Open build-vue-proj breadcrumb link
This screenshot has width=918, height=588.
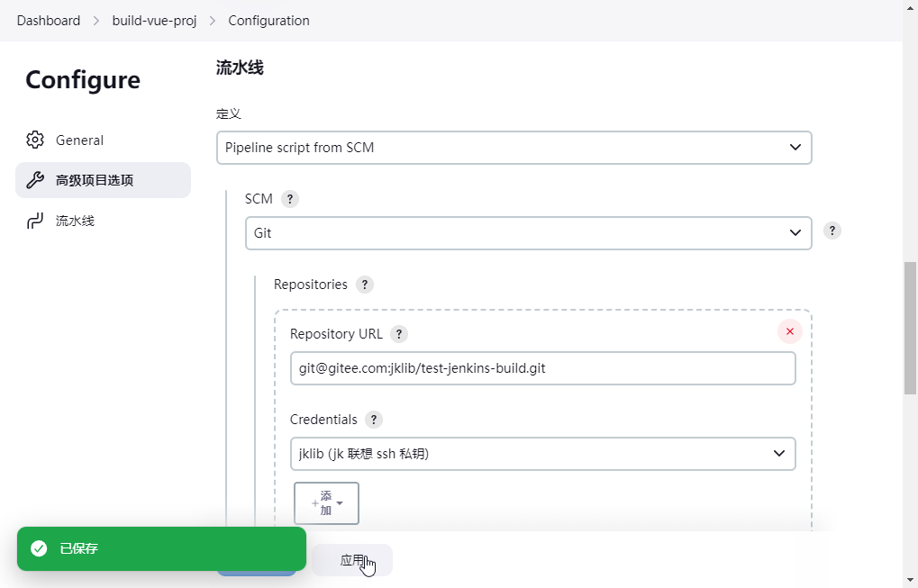pyautogui.click(x=155, y=21)
